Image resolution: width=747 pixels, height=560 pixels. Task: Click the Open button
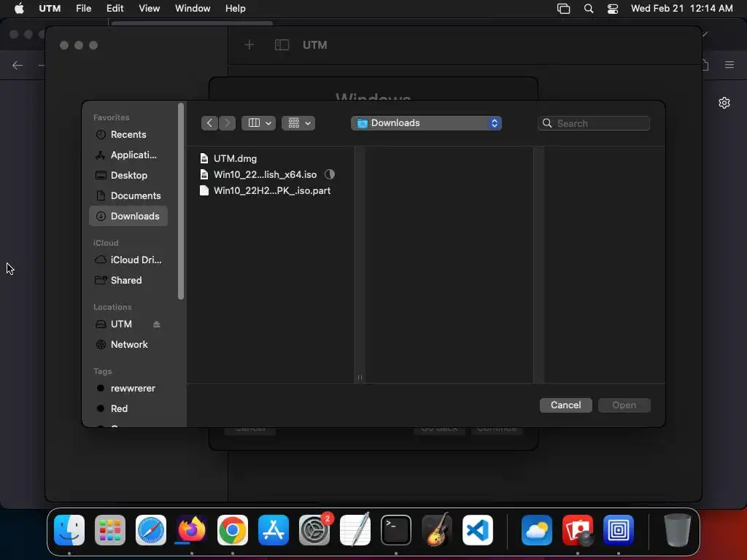click(x=624, y=405)
